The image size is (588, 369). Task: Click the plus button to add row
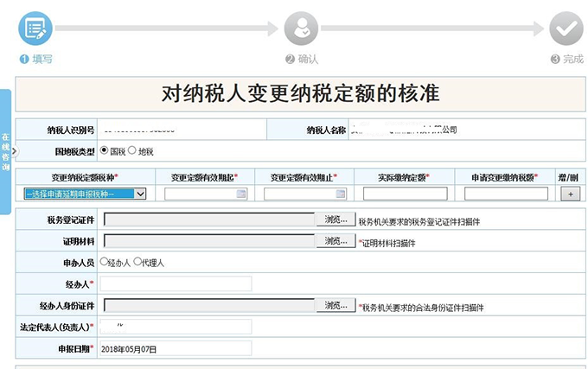(x=569, y=194)
